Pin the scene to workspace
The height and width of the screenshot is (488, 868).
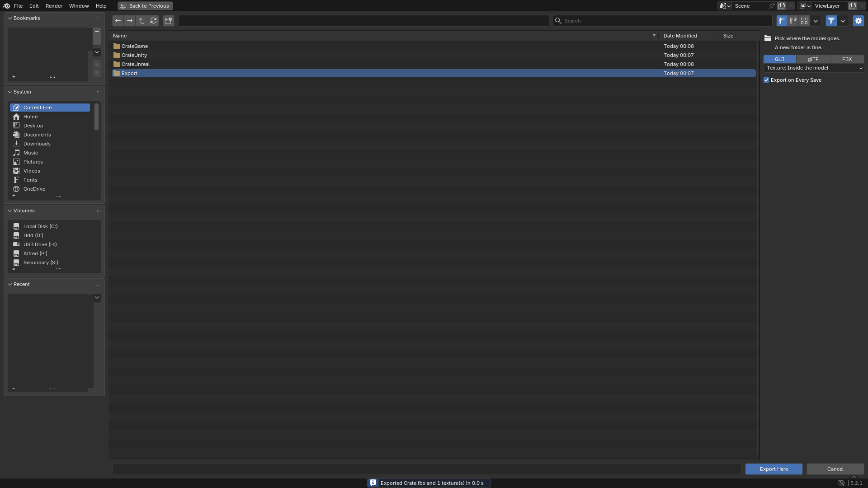pyautogui.click(x=772, y=6)
